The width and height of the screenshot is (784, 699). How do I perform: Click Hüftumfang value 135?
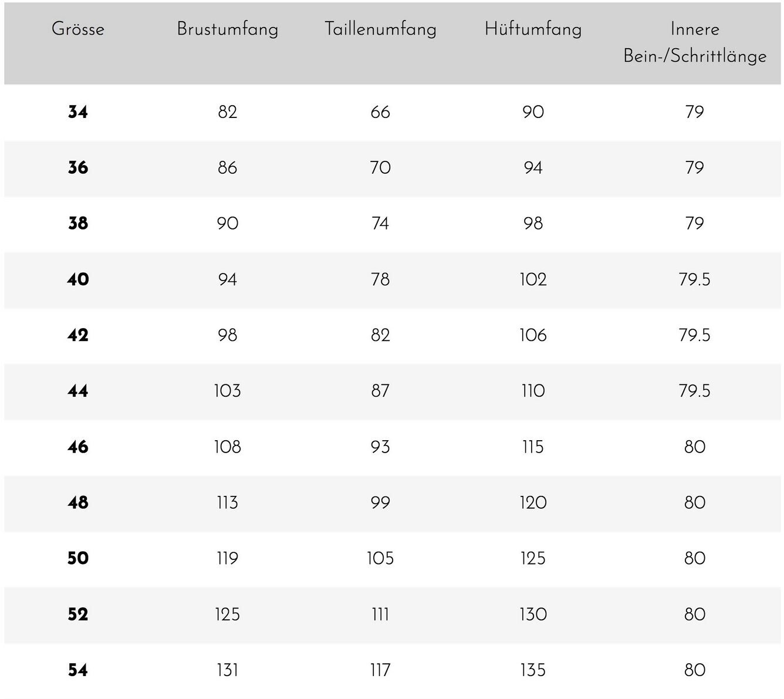pyautogui.click(x=533, y=670)
